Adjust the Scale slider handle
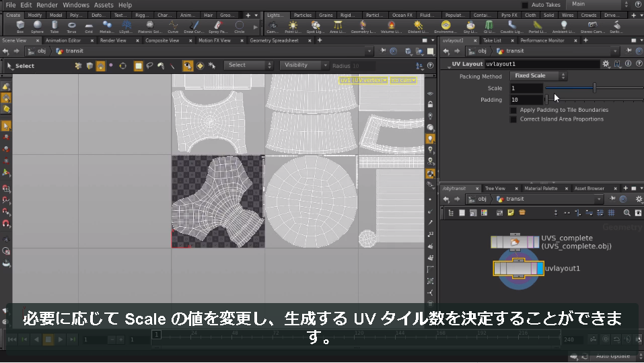This screenshot has width=644, height=363. click(x=594, y=88)
